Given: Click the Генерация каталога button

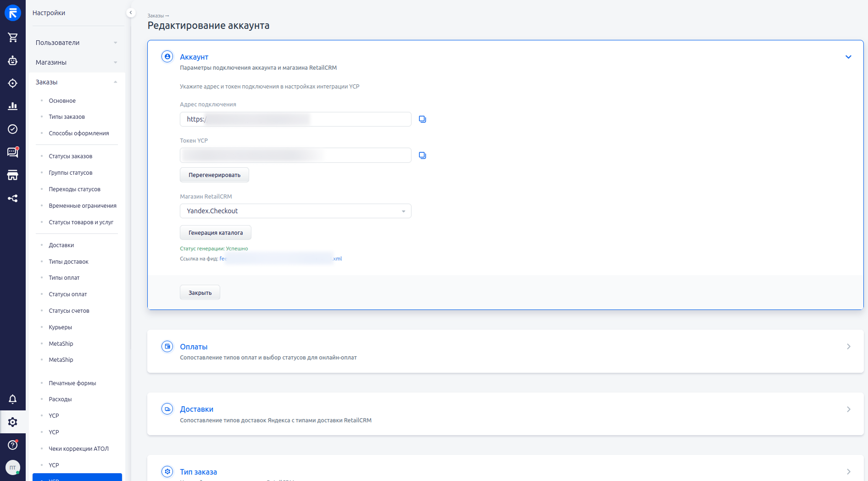Looking at the screenshot, I should point(216,233).
